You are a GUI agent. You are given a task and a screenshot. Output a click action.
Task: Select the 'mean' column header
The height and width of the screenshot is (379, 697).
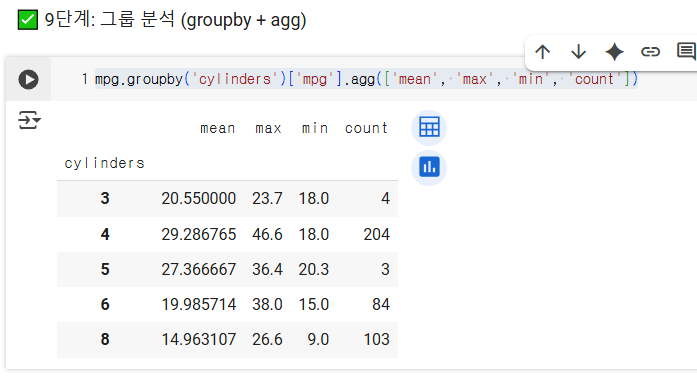pos(217,128)
